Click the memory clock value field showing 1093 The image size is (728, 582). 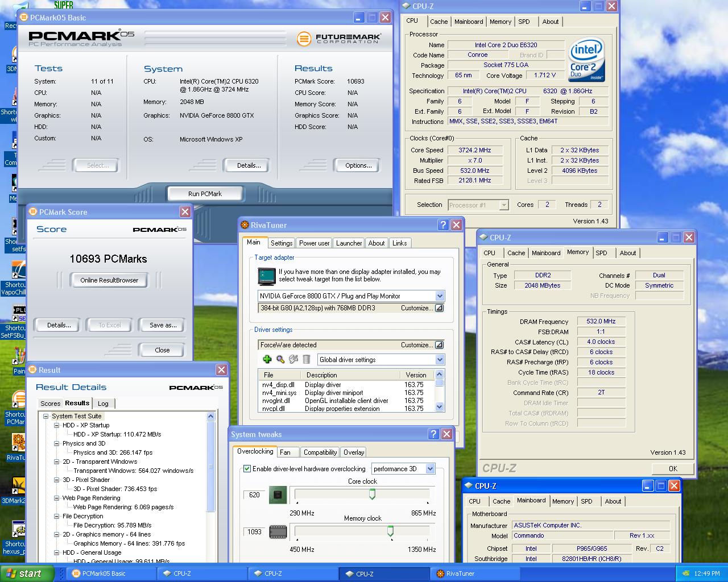coord(254,532)
